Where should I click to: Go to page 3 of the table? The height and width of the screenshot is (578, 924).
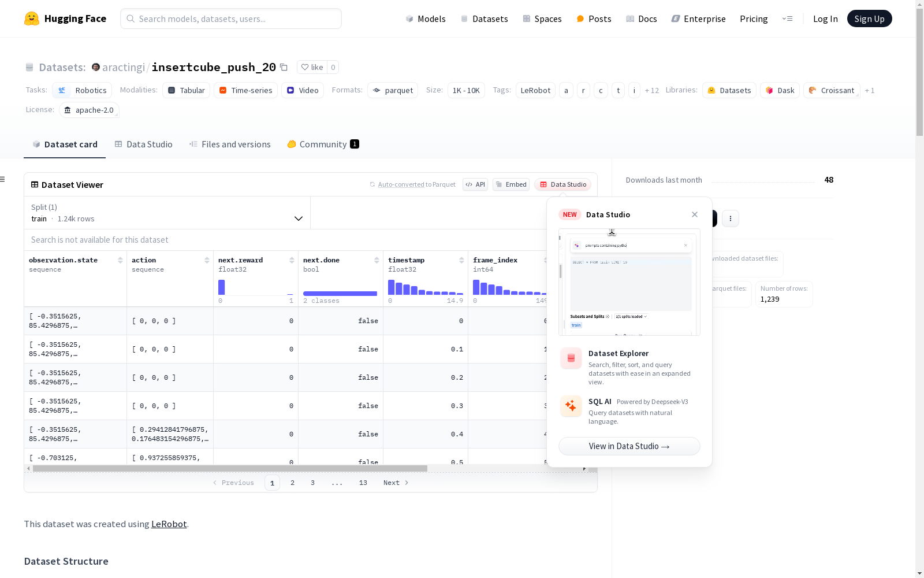313,483
